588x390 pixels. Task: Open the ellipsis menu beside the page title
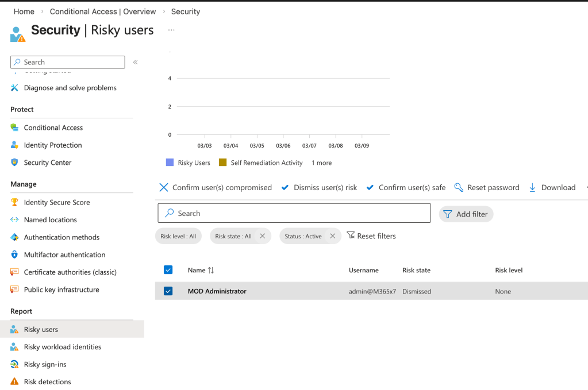pyautogui.click(x=171, y=30)
